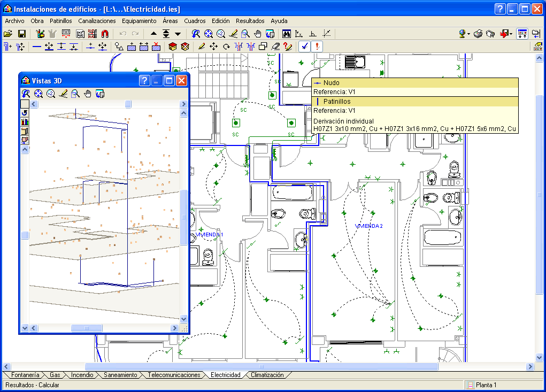
Task: Click the eraser delete icon
Action: point(275,47)
